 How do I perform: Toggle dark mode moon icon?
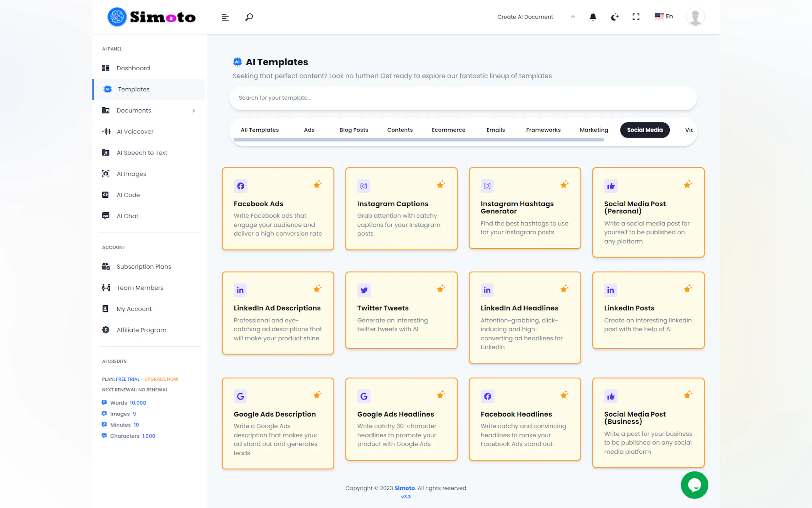[x=614, y=17]
